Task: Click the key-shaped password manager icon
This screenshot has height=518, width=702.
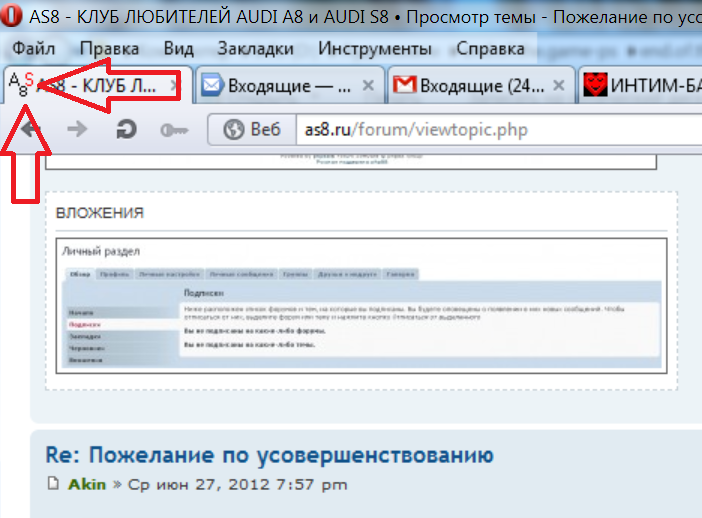Action: [176, 129]
